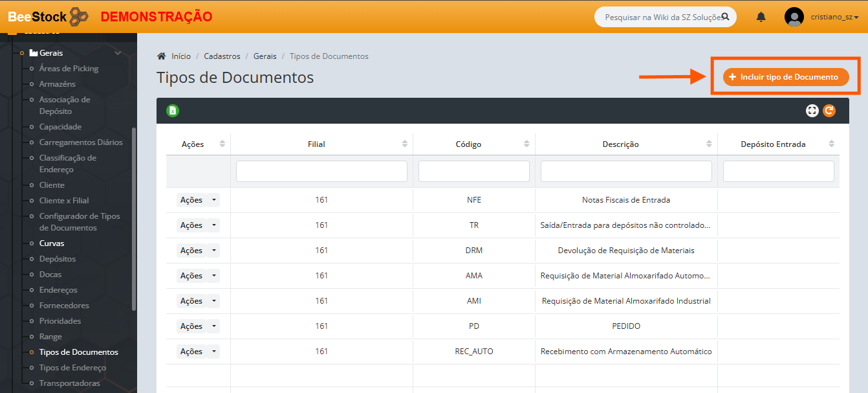Click the home icon in breadcrumb

162,56
